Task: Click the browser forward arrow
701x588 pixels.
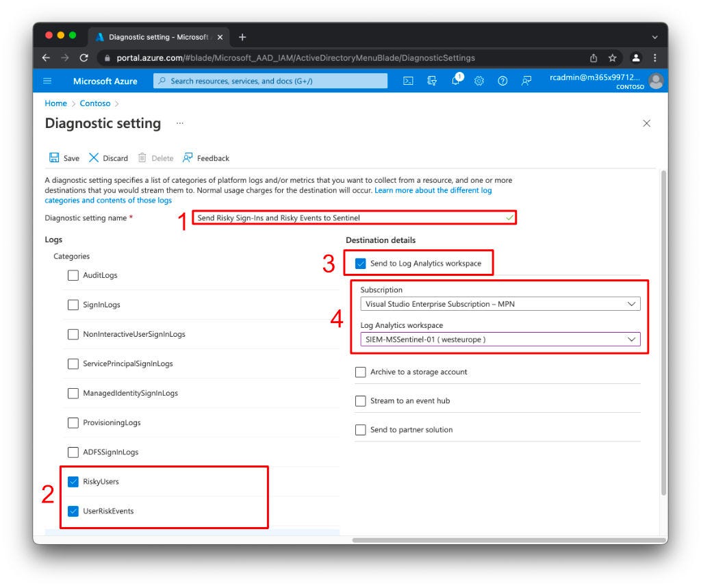Action: pos(65,57)
